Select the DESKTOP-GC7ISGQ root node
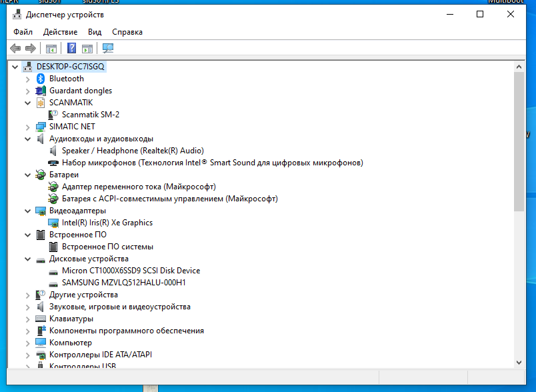Screen dimensions: 536x392 pyautogui.click(x=70, y=67)
